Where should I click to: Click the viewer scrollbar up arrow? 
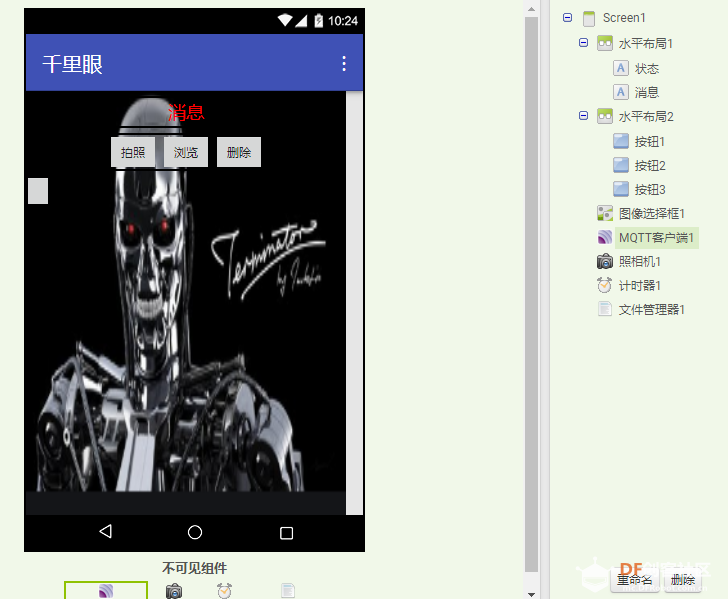pyautogui.click(x=532, y=9)
